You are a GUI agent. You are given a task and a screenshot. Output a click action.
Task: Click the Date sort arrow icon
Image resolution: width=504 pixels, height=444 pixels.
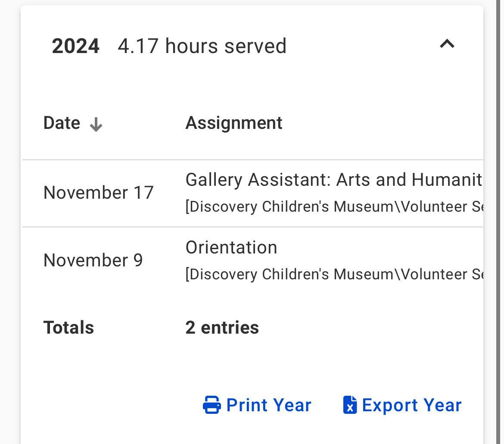coord(96,125)
